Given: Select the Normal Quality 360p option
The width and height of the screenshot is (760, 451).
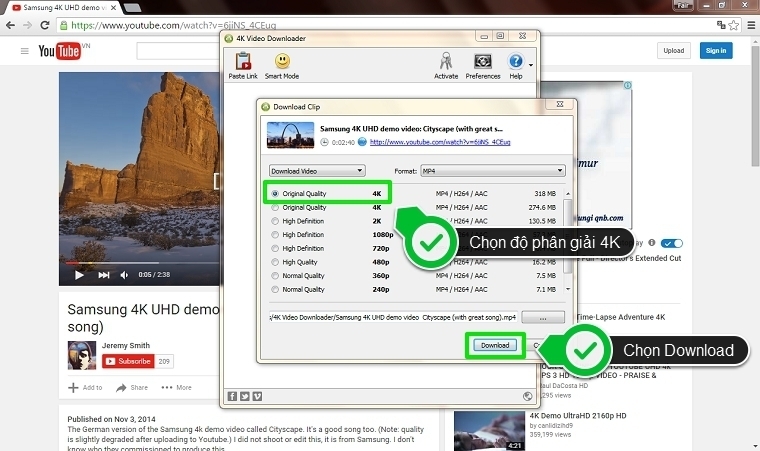Looking at the screenshot, I should coord(275,275).
